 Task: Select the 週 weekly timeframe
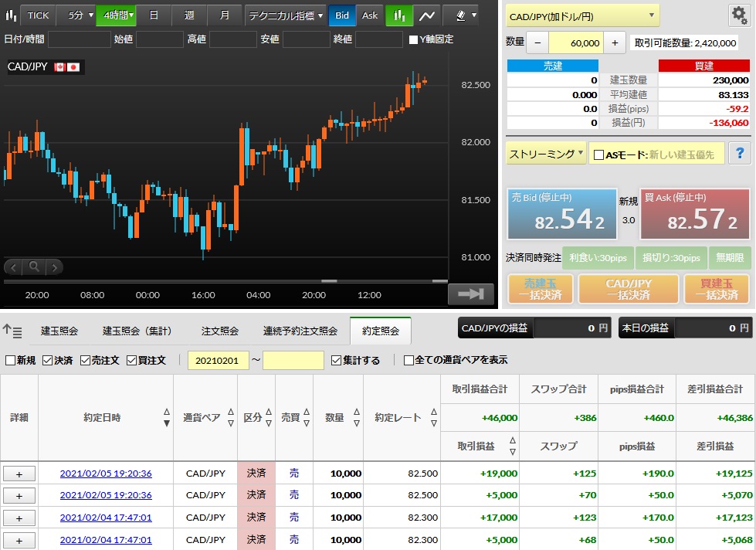189,15
